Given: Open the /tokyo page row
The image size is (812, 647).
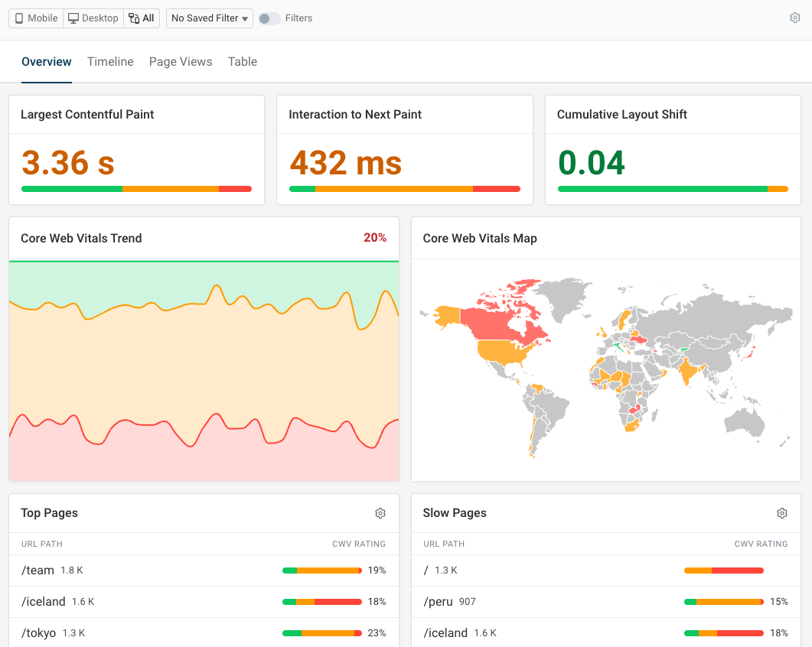Looking at the screenshot, I should [x=39, y=633].
